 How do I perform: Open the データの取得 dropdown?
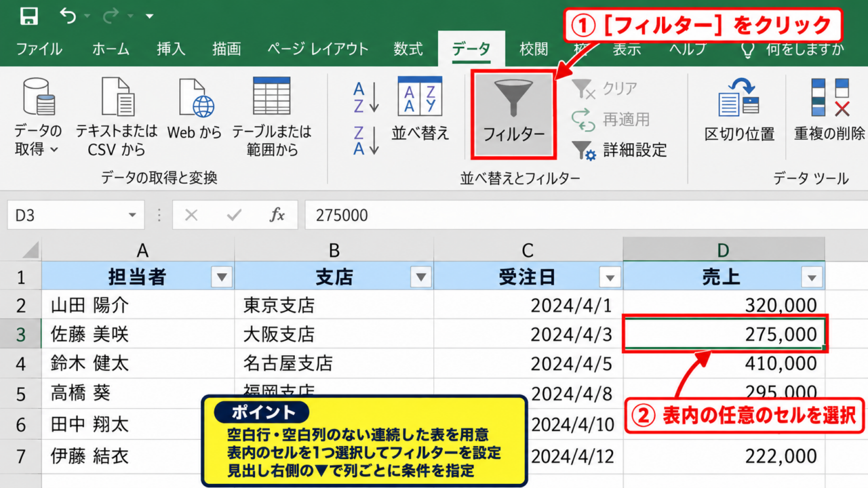pos(37,117)
